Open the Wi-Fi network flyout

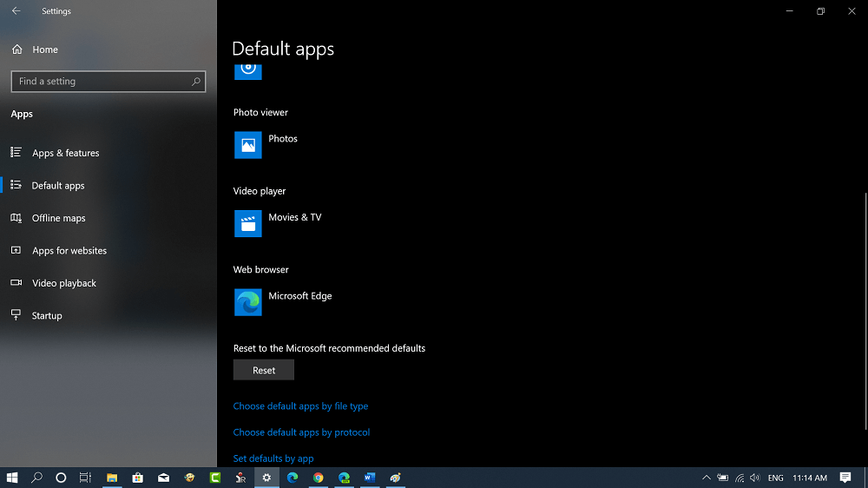pyautogui.click(x=739, y=478)
